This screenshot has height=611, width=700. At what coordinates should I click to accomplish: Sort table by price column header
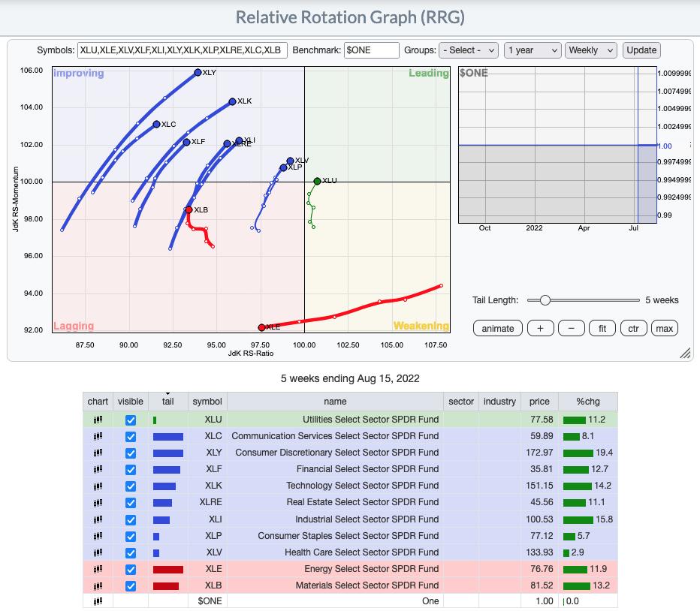click(x=539, y=402)
